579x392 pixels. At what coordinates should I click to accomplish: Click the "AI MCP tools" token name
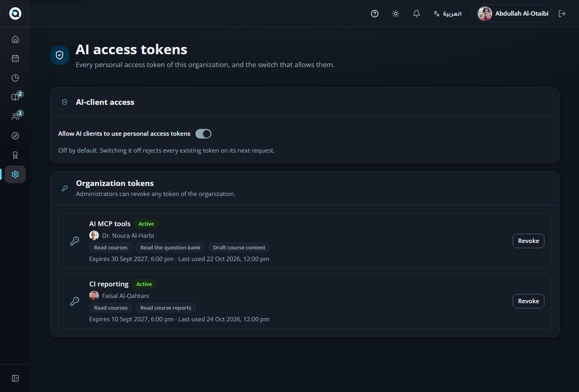coord(110,224)
